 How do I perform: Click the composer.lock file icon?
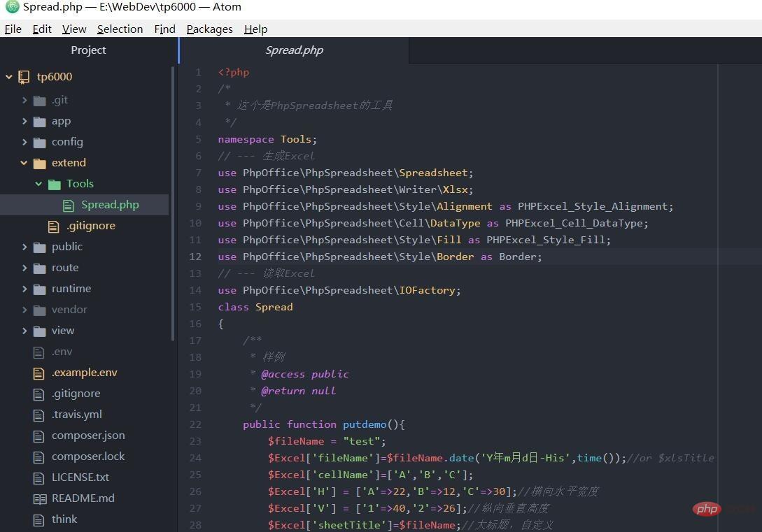pyautogui.click(x=38, y=456)
